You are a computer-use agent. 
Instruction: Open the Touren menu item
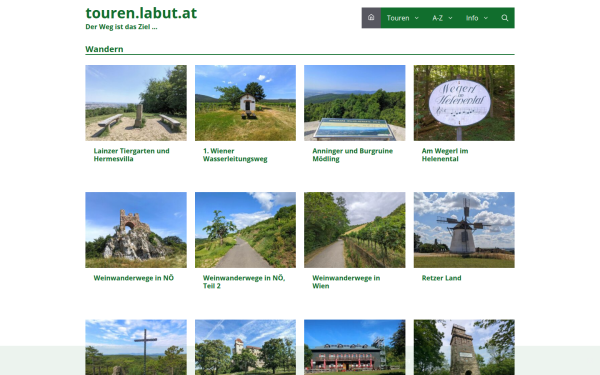click(x=398, y=18)
